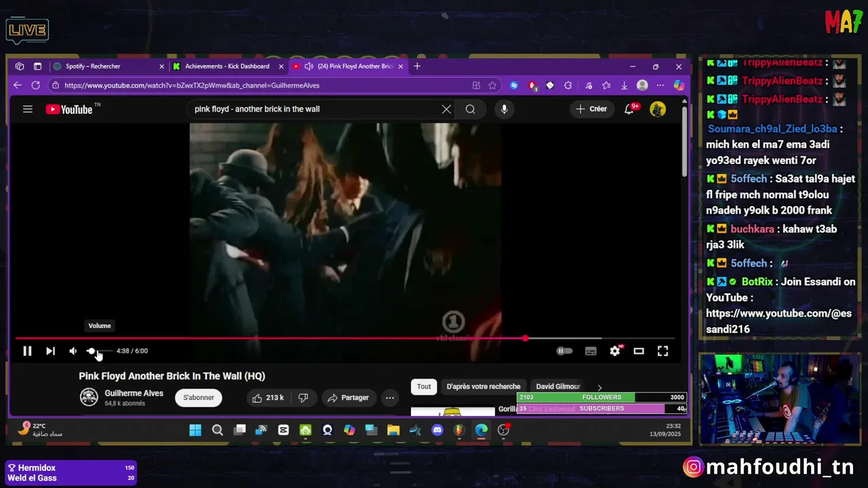This screenshot has height=488, width=868.
Task: Open youtube.com/@essandi216 link in chat
Action: tap(778, 321)
